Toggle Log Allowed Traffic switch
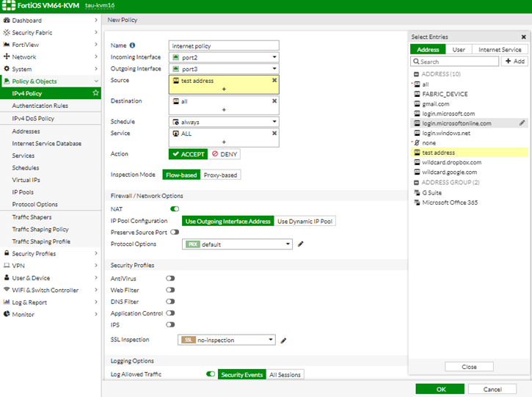 [x=211, y=374]
